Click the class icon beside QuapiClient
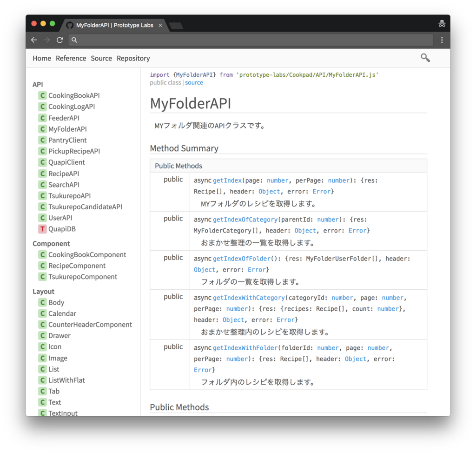This screenshot has height=453, width=476. pyautogui.click(x=42, y=162)
